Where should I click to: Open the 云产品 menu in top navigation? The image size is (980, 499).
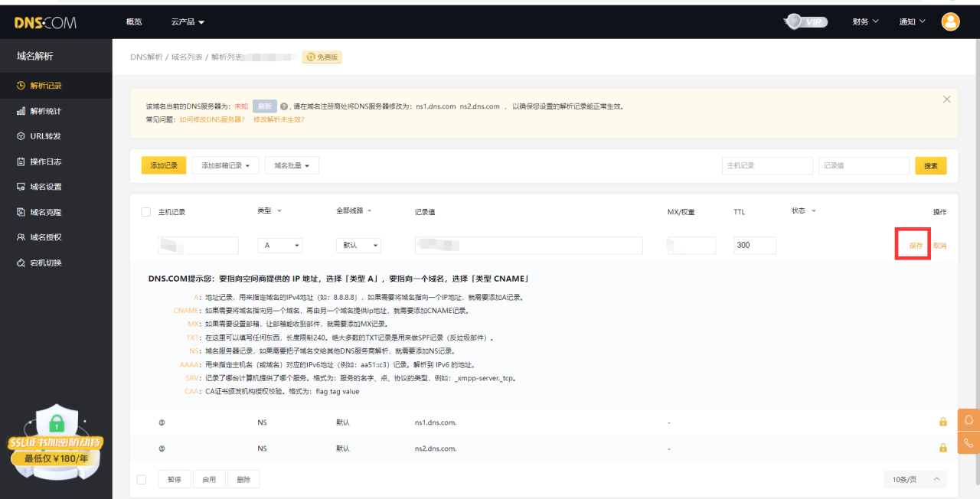[188, 22]
